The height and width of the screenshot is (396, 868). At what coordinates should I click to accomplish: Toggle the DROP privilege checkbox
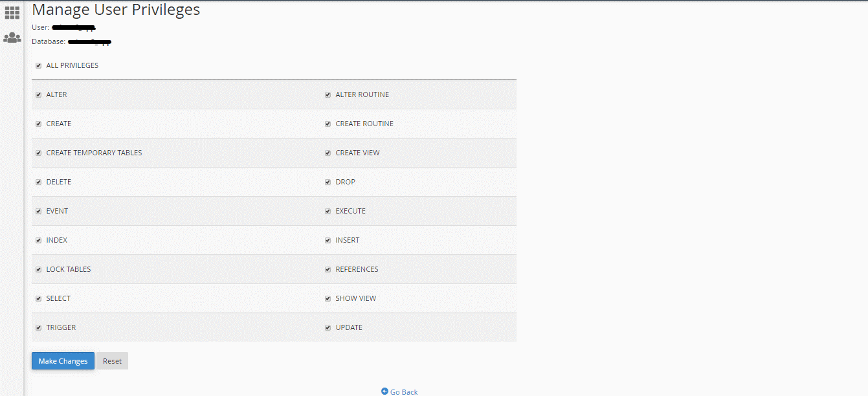point(328,181)
